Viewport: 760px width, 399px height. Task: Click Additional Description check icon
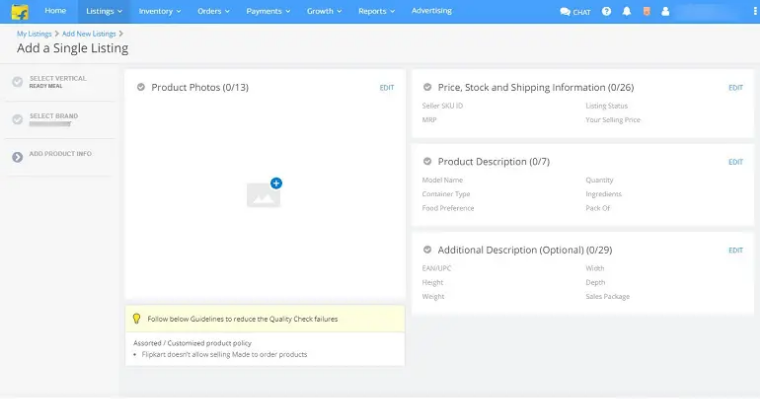[x=427, y=250]
